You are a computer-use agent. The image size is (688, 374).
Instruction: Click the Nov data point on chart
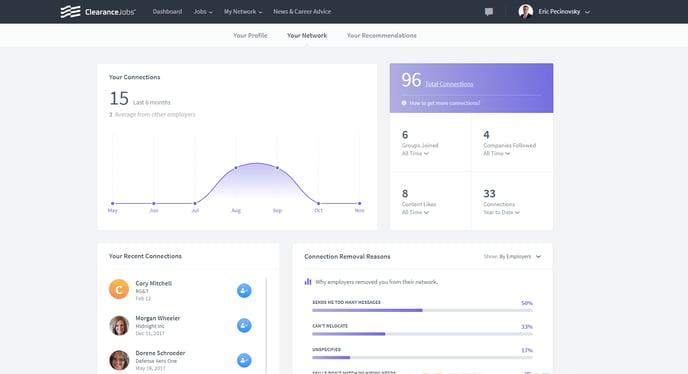point(359,203)
